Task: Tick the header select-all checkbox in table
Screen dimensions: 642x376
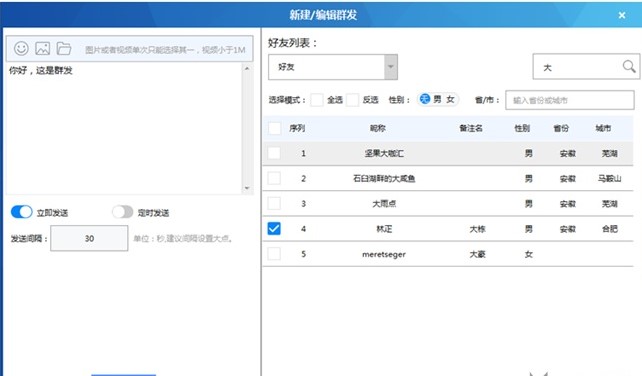Action: [274, 128]
